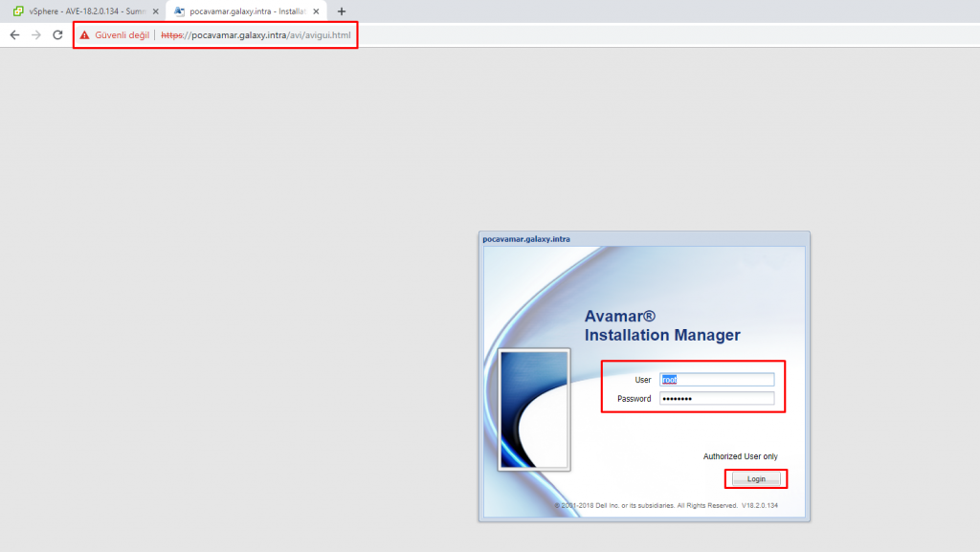Click the 'User' field label
Viewport: 980px width, 552px height.
642,380
